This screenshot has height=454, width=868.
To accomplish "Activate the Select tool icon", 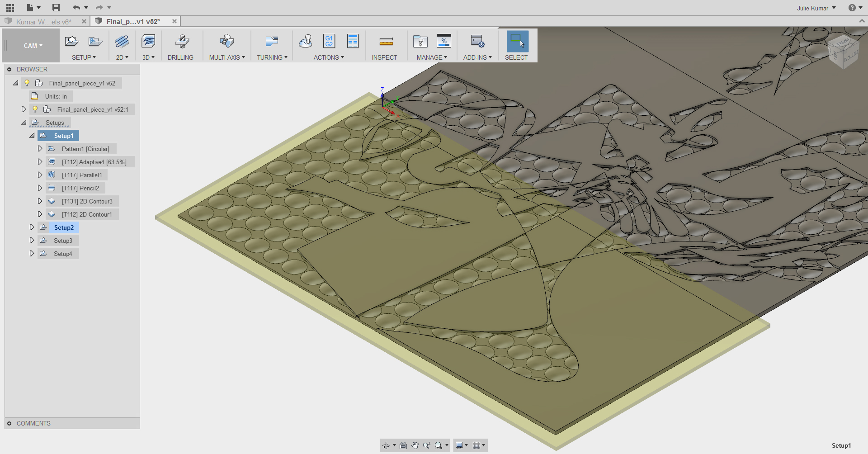I will [517, 41].
